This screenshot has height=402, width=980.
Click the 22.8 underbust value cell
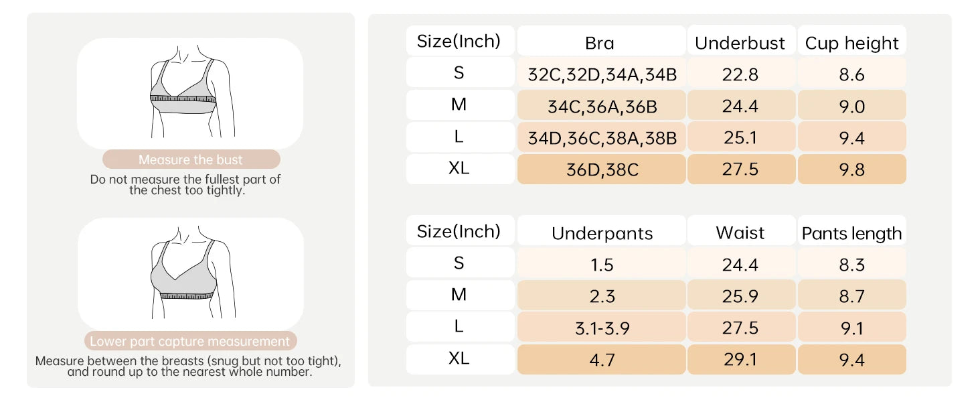click(x=741, y=72)
